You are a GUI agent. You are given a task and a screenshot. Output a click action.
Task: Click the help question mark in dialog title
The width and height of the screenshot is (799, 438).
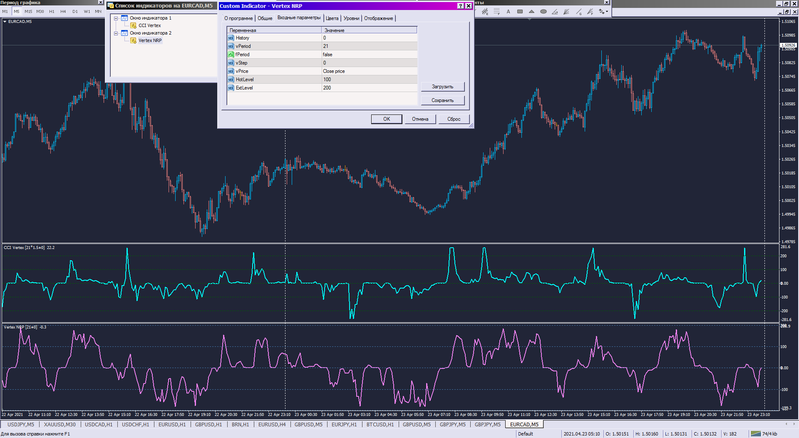tap(460, 6)
